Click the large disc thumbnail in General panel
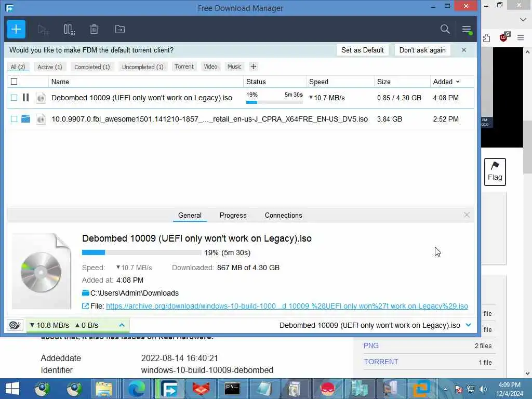This screenshot has width=532, height=399. click(42, 271)
